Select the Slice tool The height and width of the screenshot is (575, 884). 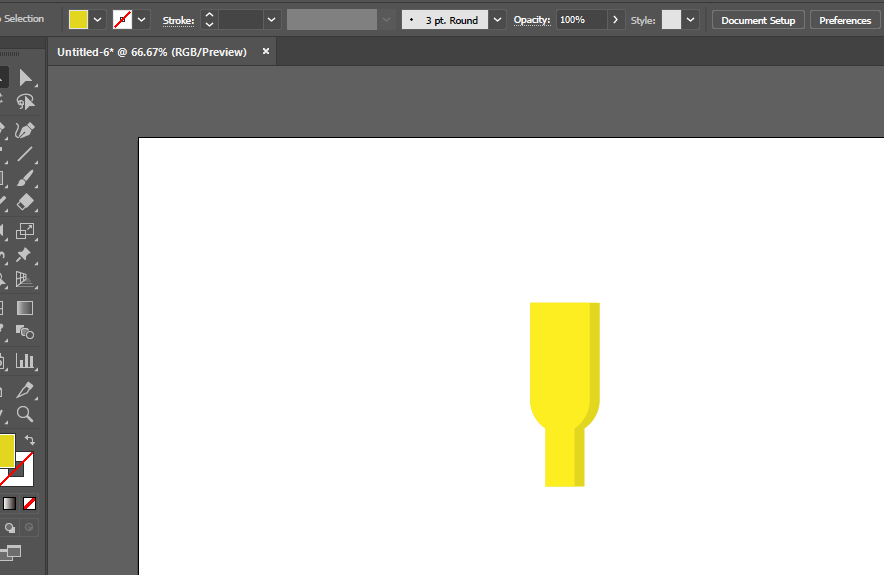coord(25,390)
